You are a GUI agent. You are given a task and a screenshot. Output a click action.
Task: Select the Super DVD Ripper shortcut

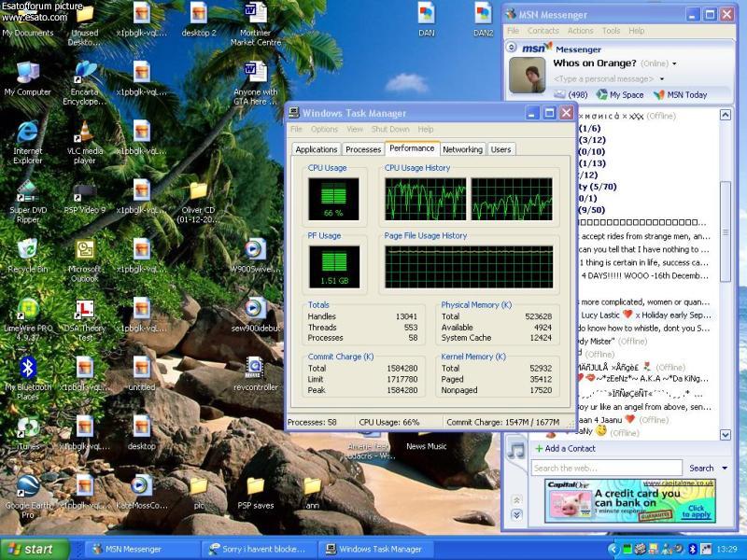pyautogui.click(x=28, y=203)
